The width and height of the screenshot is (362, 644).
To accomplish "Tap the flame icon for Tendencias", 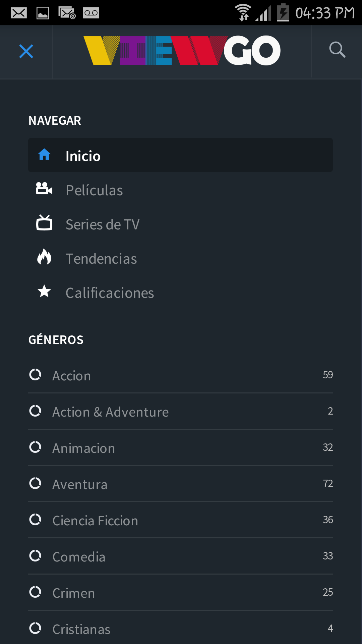I will 44,257.
